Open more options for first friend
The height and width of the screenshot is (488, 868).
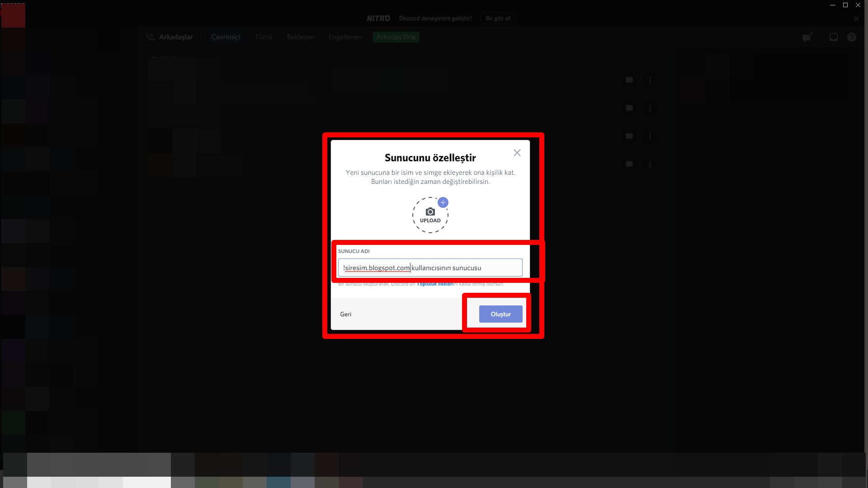click(x=650, y=80)
